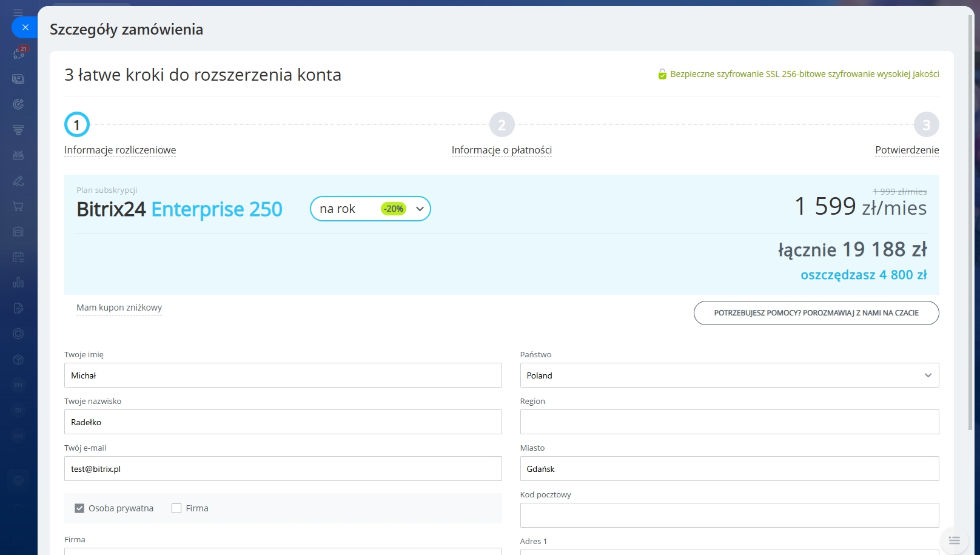Click the crossed-out '1 999 zł/mies' price
Screen dimensions: 980x555
900,192
